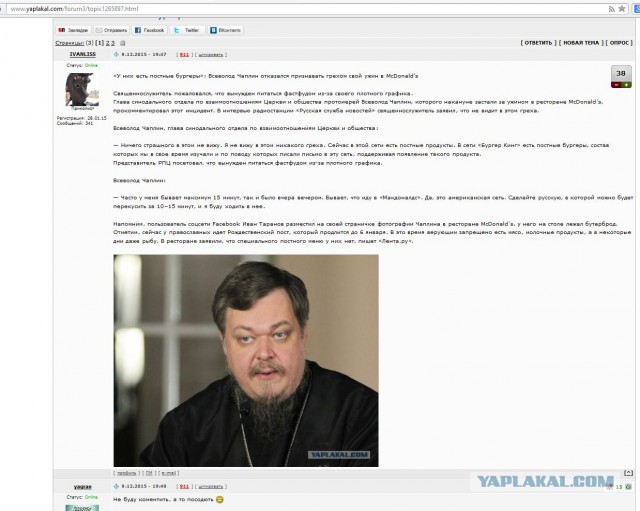640x511 pixels.
Task: Open the RSS feed icon in address bar
Action: pyautogui.click(x=611, y=9)
